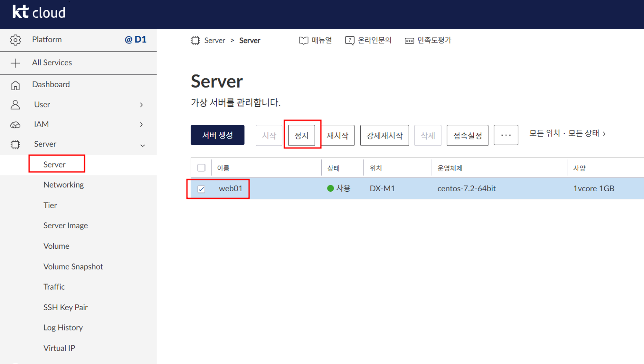Click the All Services plus icon
Image resolution: width=644 pixels, height=364 pixels.
(15, 63)
